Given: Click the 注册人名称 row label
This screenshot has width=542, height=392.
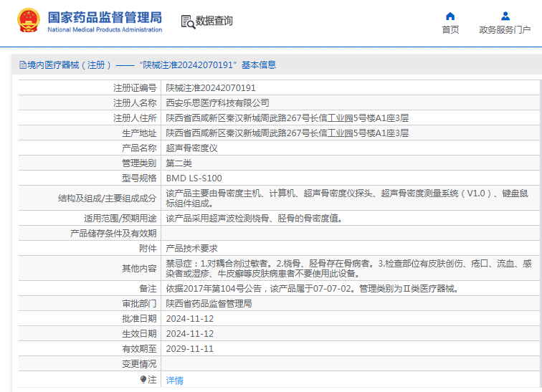Looking at the screenshot, I should point(135,103).
